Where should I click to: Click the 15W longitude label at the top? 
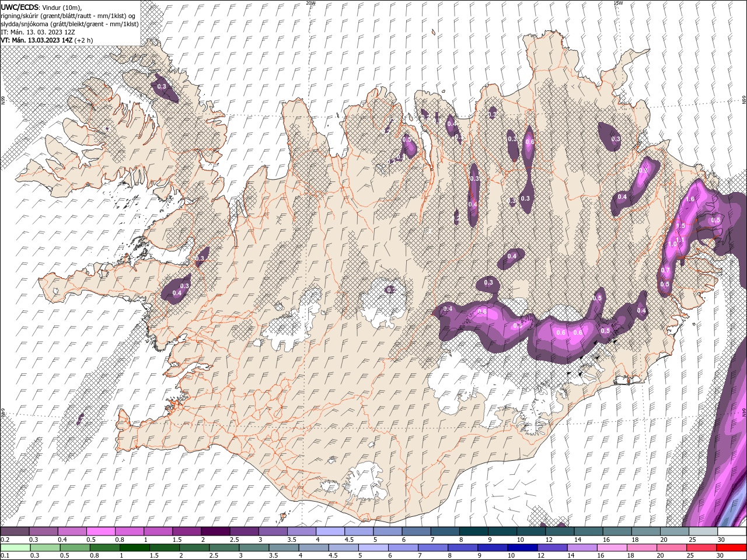618,3
